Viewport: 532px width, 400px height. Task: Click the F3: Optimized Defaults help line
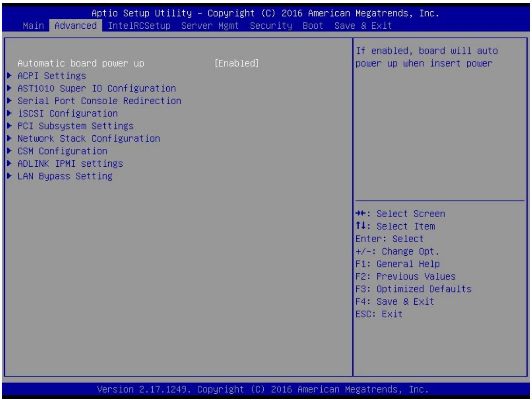(x=413, y=289)
